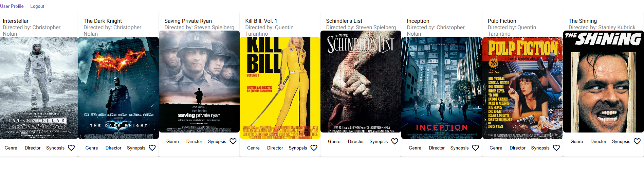
Task: Favorite Interstellar with the heart icon
Action: 71,148
